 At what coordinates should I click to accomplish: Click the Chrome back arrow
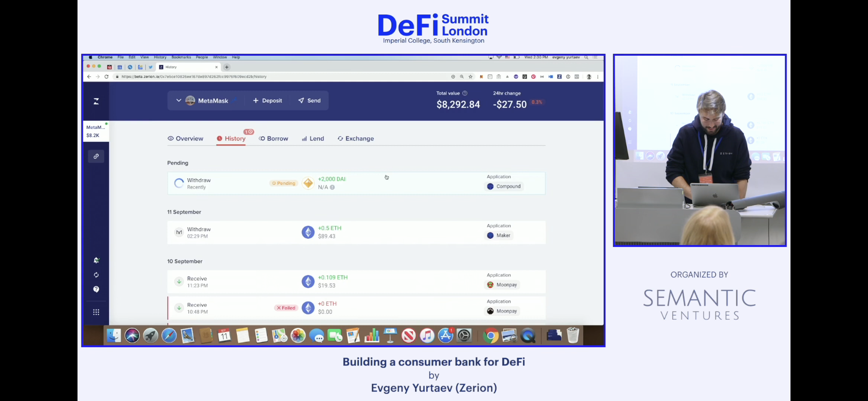click(89, 77)
